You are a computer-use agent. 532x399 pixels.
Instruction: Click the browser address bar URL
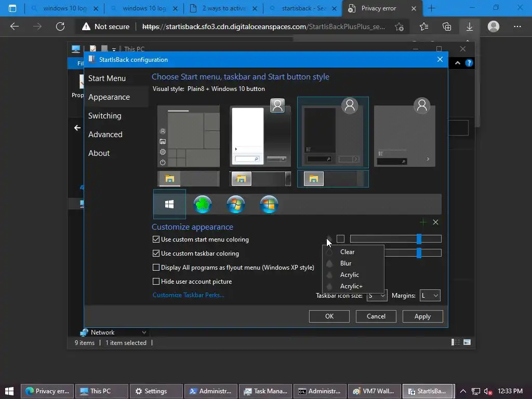click(263, 26)
